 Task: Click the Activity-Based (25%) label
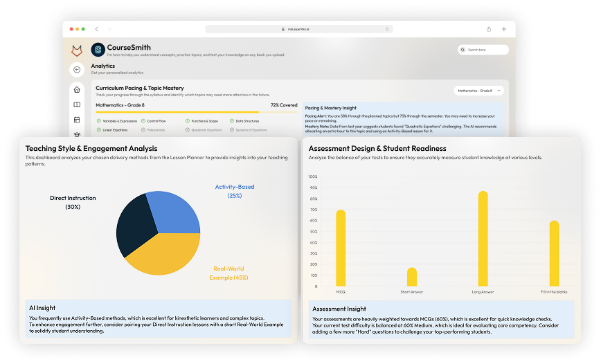pos(234,191)
